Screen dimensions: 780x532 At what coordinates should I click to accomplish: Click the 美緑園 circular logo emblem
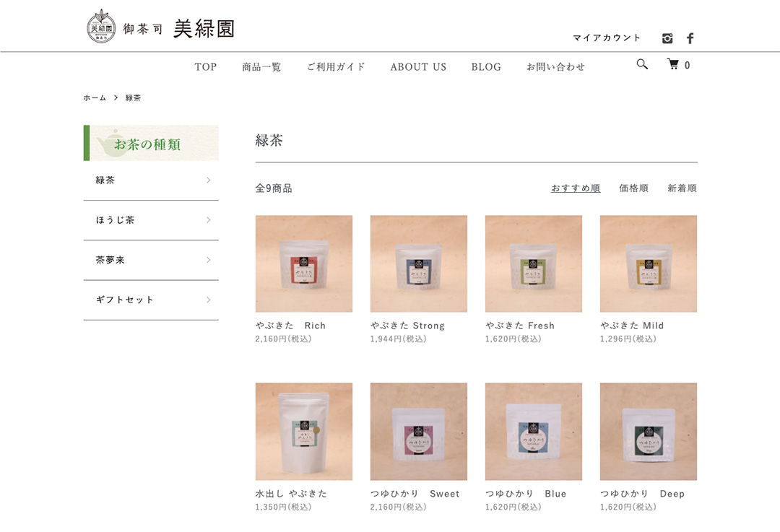point(102,27)
